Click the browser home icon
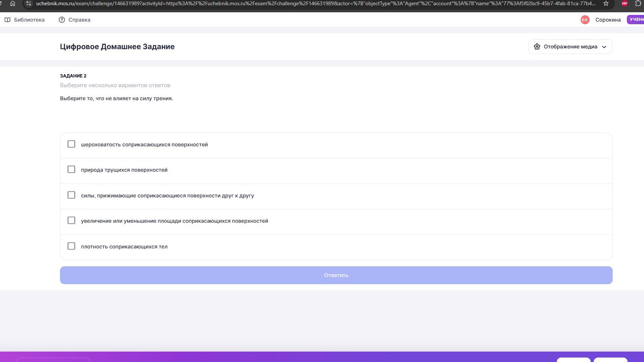 pyautogui.click(x=13, y=3)
